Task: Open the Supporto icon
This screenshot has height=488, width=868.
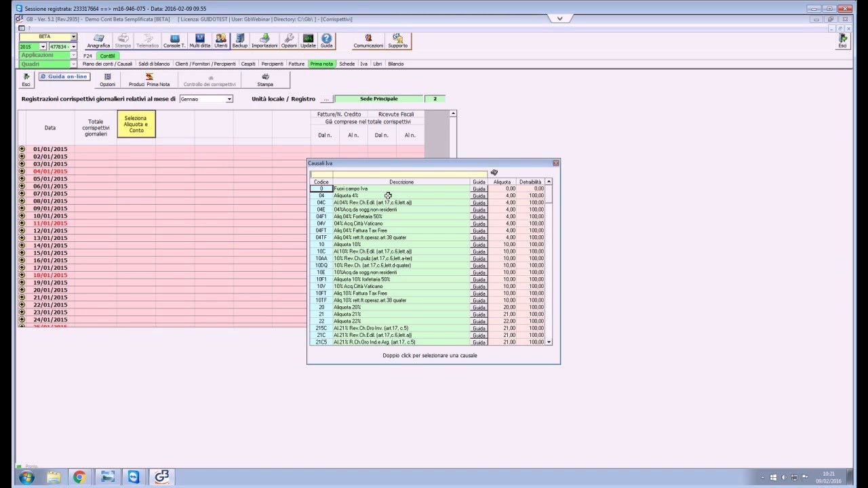Action: tap(397, 41)
